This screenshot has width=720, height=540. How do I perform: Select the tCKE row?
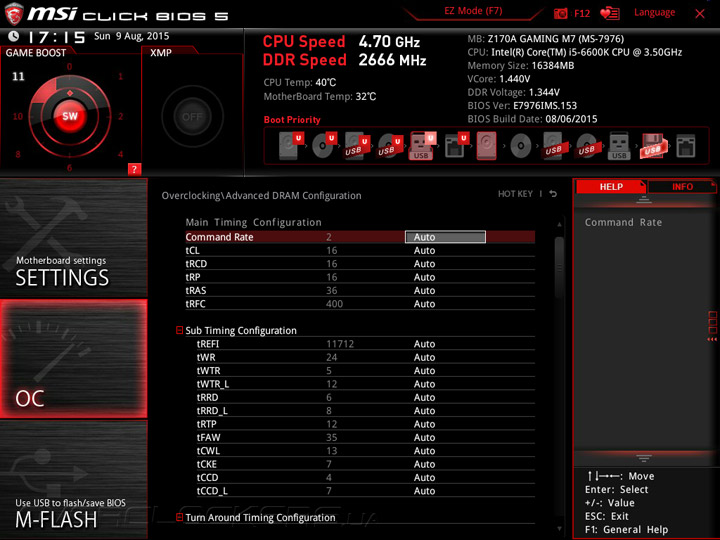366,464
